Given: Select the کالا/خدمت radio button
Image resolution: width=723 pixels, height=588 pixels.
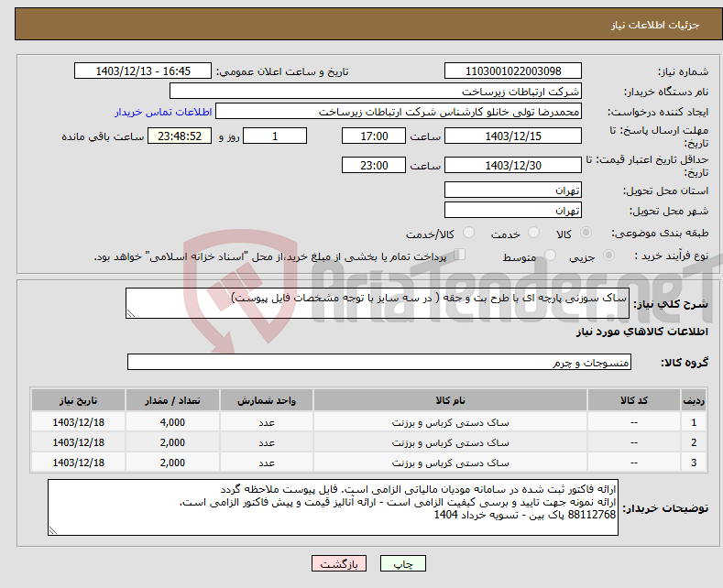Looking at the screenshot, I should [468, 233].
